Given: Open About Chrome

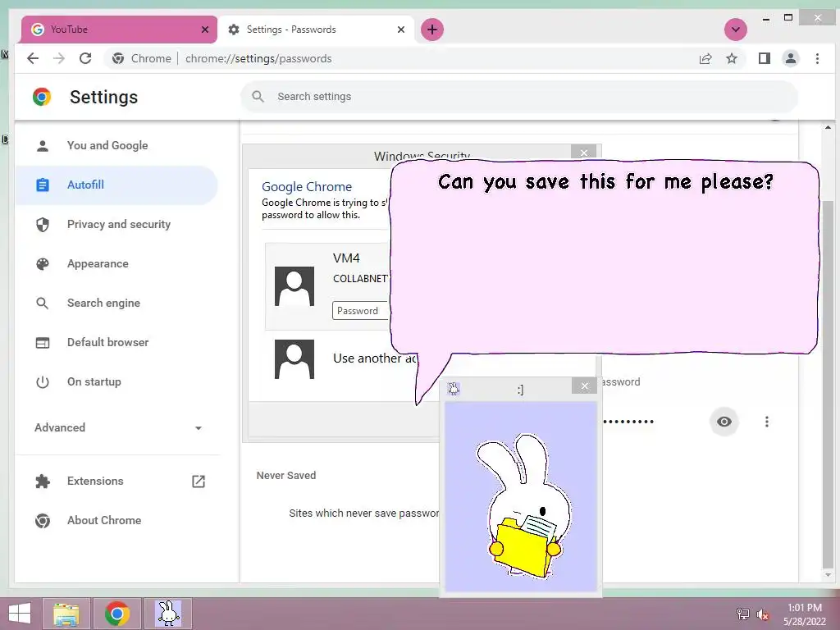Looking at the screenshot, I should [x=116, y=520].
